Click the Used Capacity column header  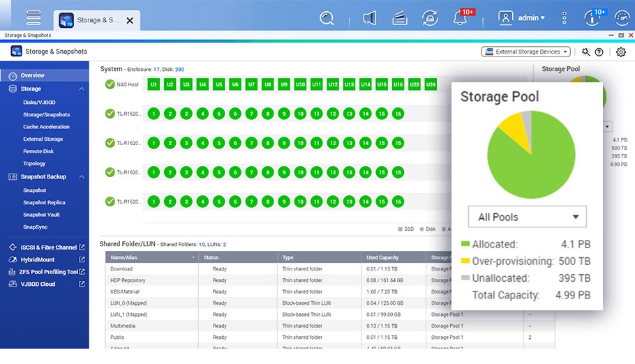[394, 257]
